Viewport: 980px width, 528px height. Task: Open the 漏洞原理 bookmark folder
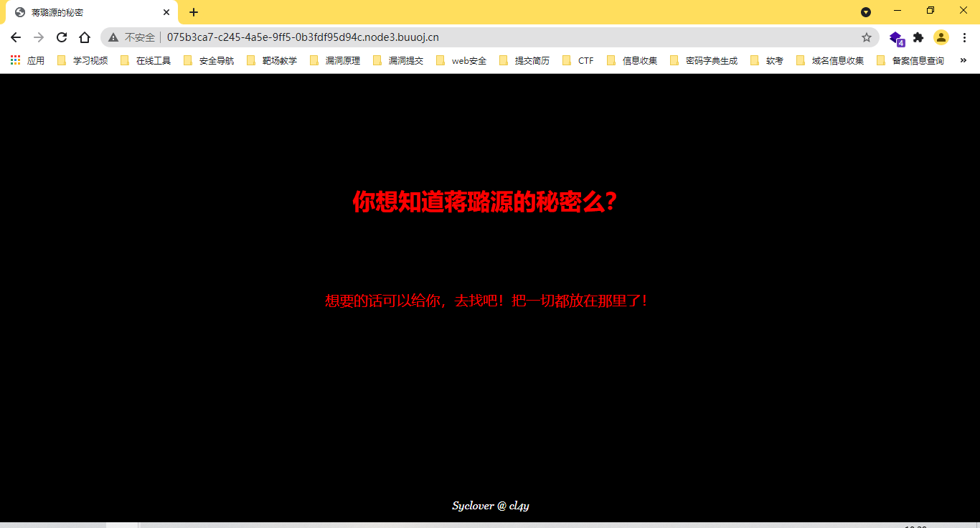(335, 61)
